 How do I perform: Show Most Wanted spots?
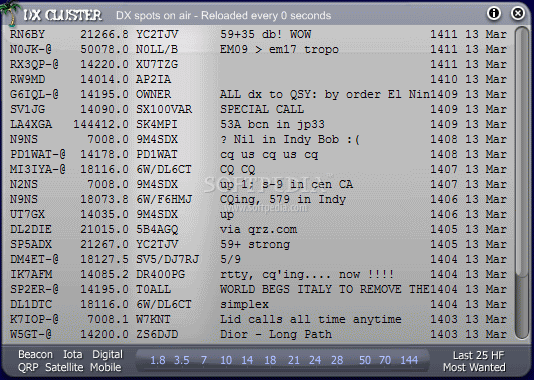(x=474, y=367)
